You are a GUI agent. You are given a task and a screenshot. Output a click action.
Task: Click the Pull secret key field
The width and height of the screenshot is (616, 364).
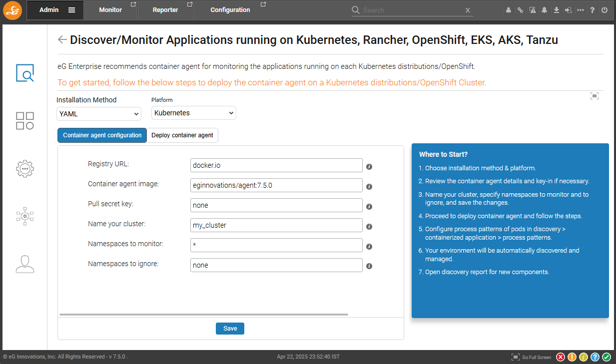277,205
